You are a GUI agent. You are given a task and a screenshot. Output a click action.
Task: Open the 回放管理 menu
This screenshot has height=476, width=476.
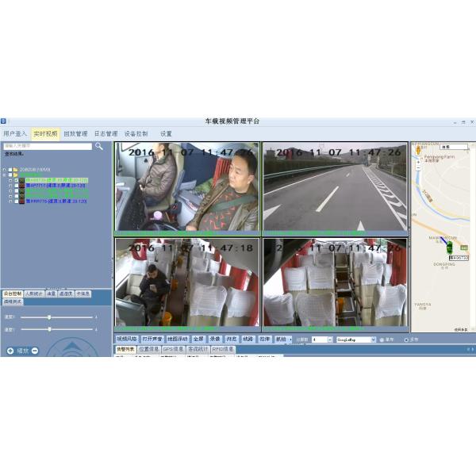coord(75,134)
